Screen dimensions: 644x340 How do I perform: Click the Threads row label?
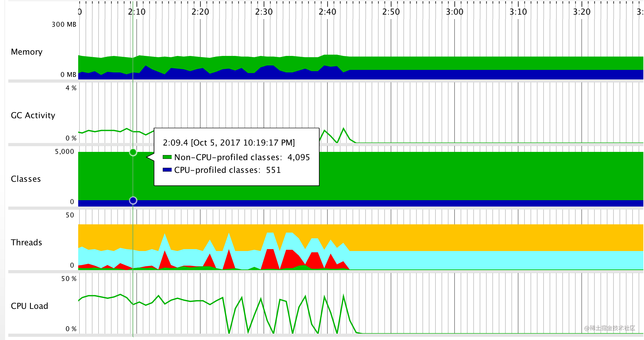pos(26,242)
